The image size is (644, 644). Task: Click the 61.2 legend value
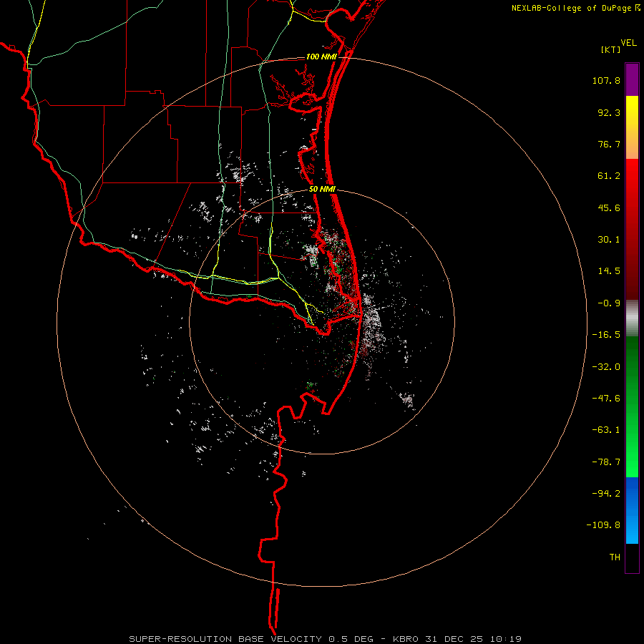(x=609, y=176)
